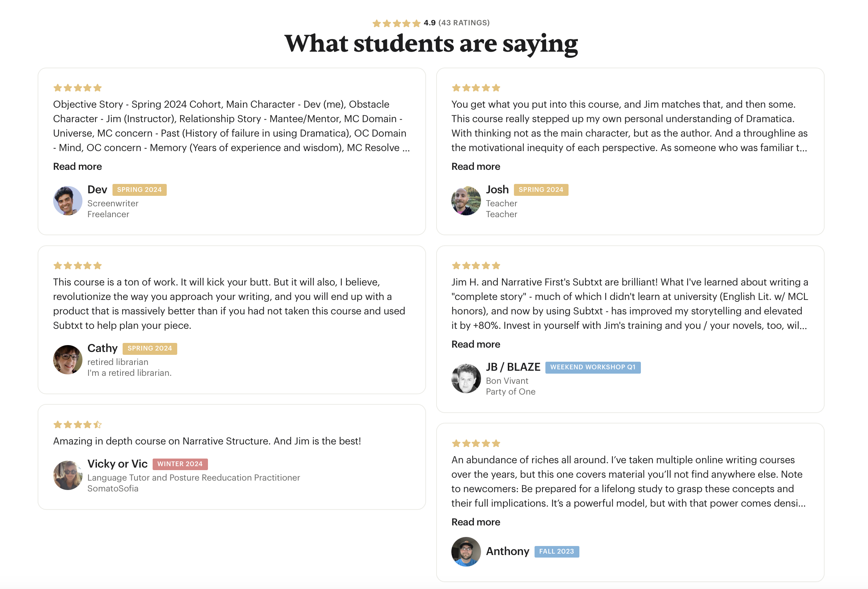
Task: Click Vicky or Vic's avatar photo
Action: point(68,475)
